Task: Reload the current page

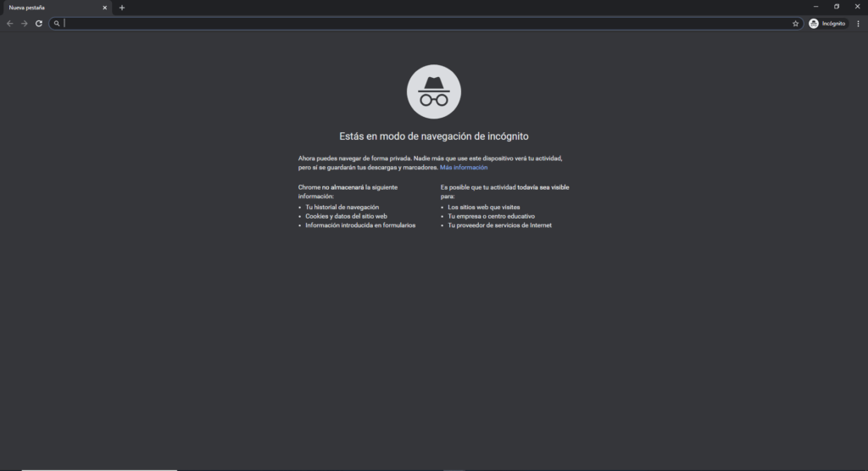Action: (39, 23)
